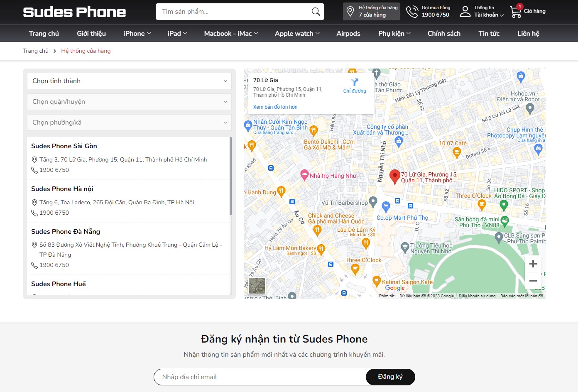Zoom in on the map

tap(533, 264)
